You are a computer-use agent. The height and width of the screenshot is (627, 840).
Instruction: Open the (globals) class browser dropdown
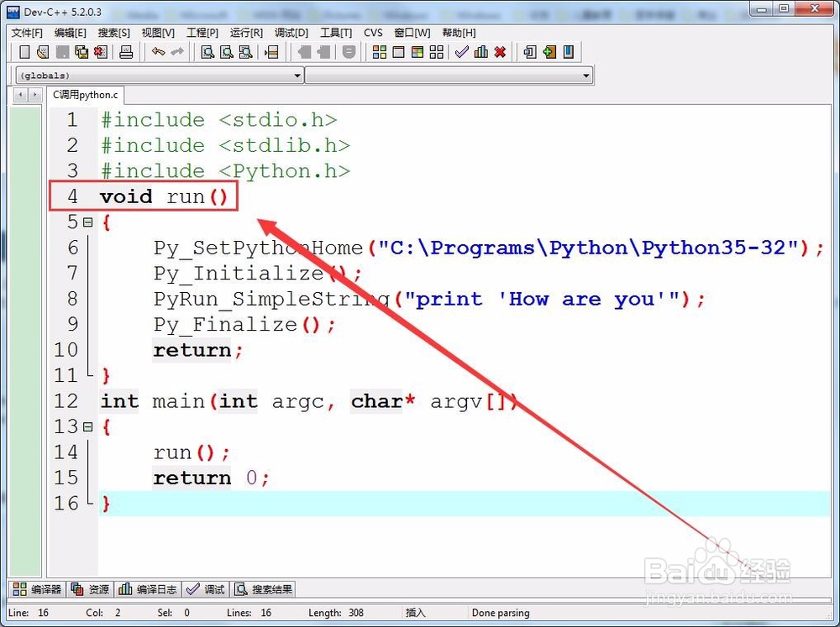[296, 75]
